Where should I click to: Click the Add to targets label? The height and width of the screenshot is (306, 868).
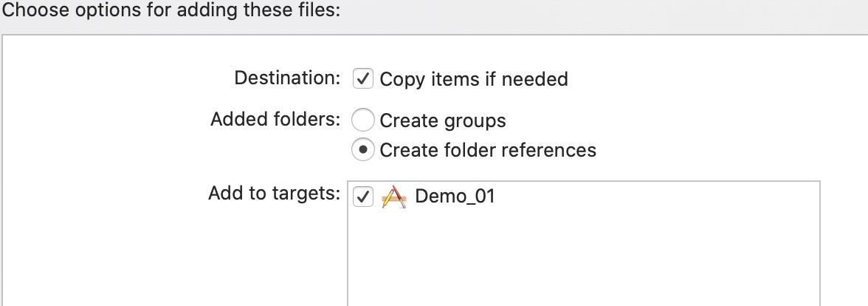pos(275,194)
